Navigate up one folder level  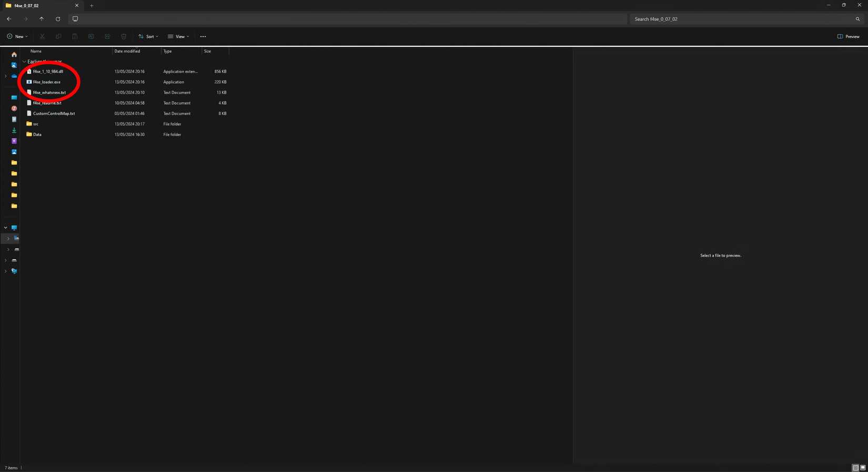pos(42,19)
